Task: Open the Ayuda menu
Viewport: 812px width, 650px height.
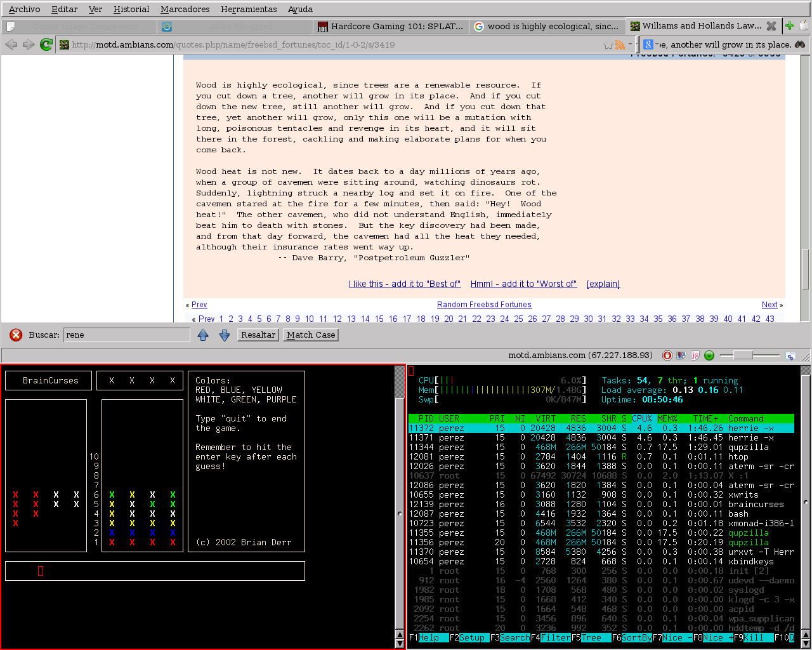Action: pos(300,9)
